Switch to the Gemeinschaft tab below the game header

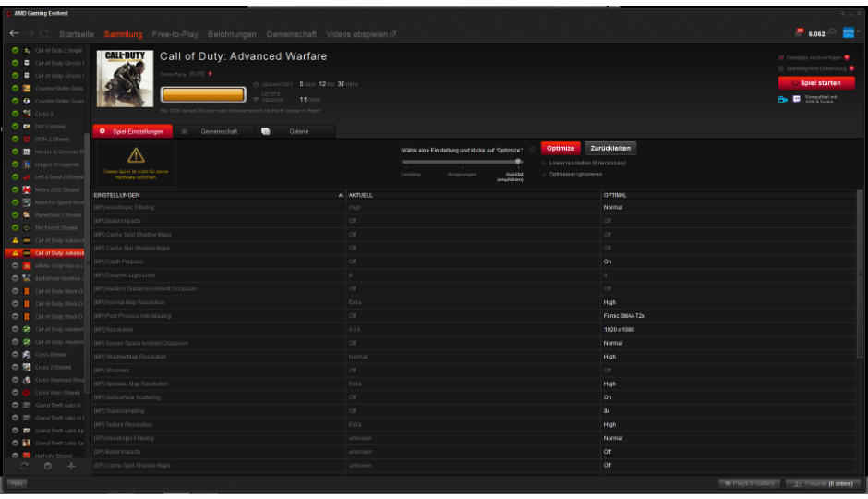pos(213,131)
